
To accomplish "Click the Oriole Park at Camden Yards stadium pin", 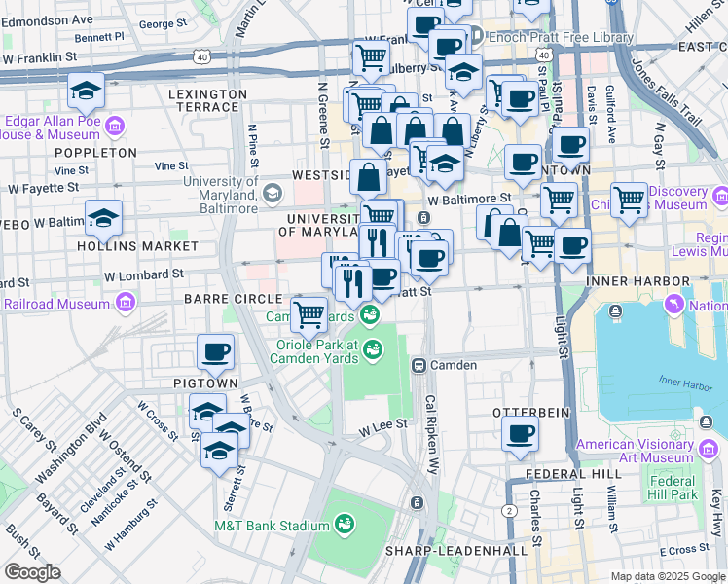I will click(x=373, y=349).
